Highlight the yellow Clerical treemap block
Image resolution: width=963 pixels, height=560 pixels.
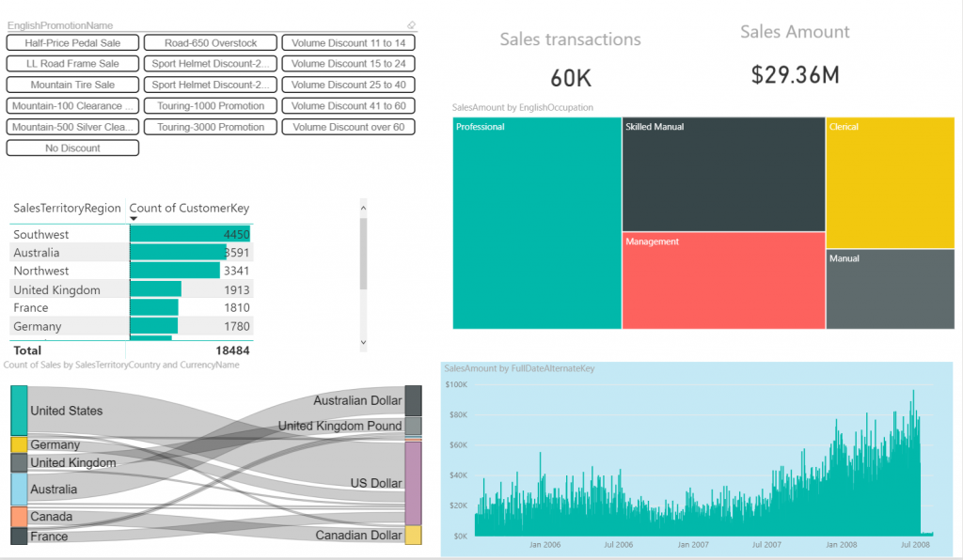pos(890,183)
